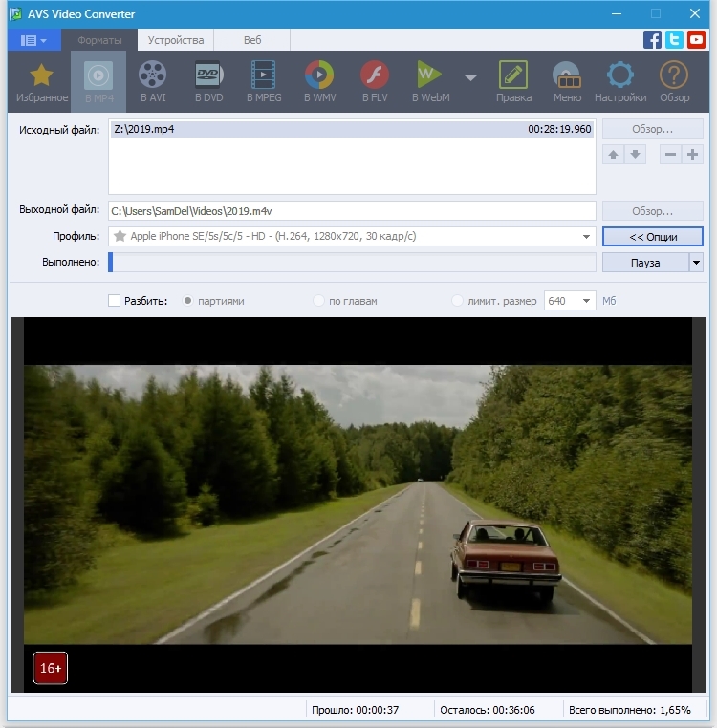Image resolution: width=717 pixels, height=728 pixels.
Task: Switch to the Веб tab
Action: pos(252,40)
